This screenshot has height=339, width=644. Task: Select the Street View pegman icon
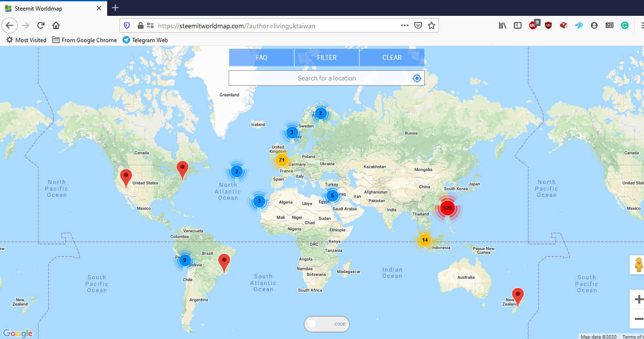click(638, 265)
